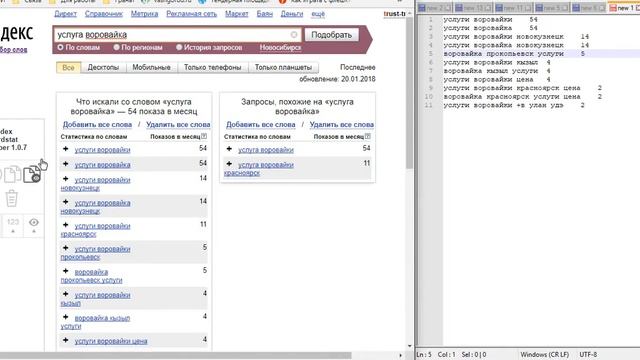Select the 'История запросов' radio button

[x=179, y=47]
